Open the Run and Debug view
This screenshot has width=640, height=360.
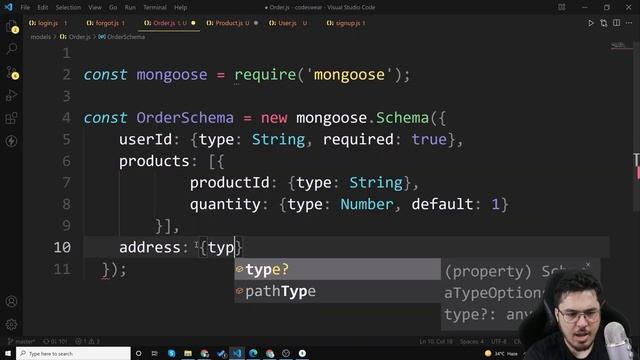coord(11,96)
